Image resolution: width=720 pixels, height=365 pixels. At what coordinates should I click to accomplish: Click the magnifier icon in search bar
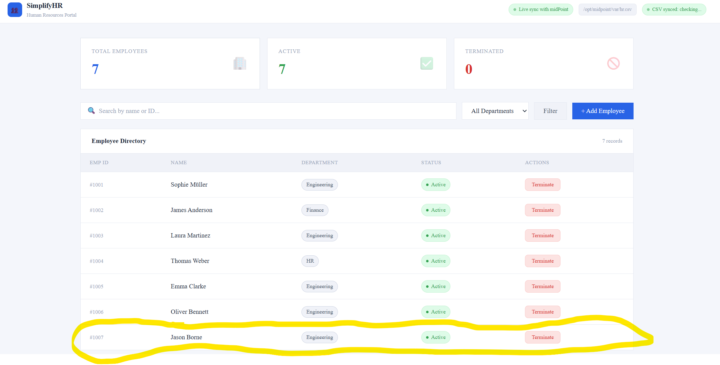[91, 111]
